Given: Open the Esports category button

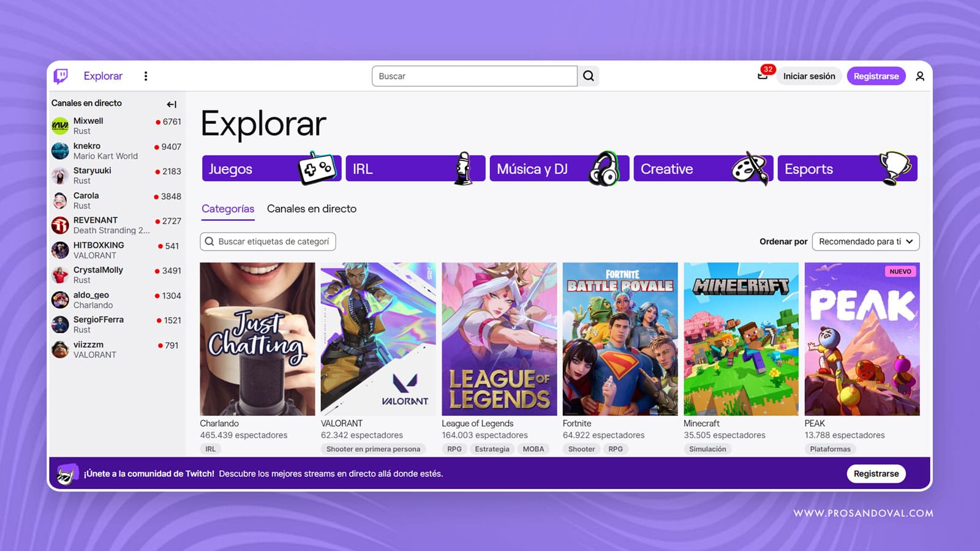Looking at the screenshot, I should point(847,168).
